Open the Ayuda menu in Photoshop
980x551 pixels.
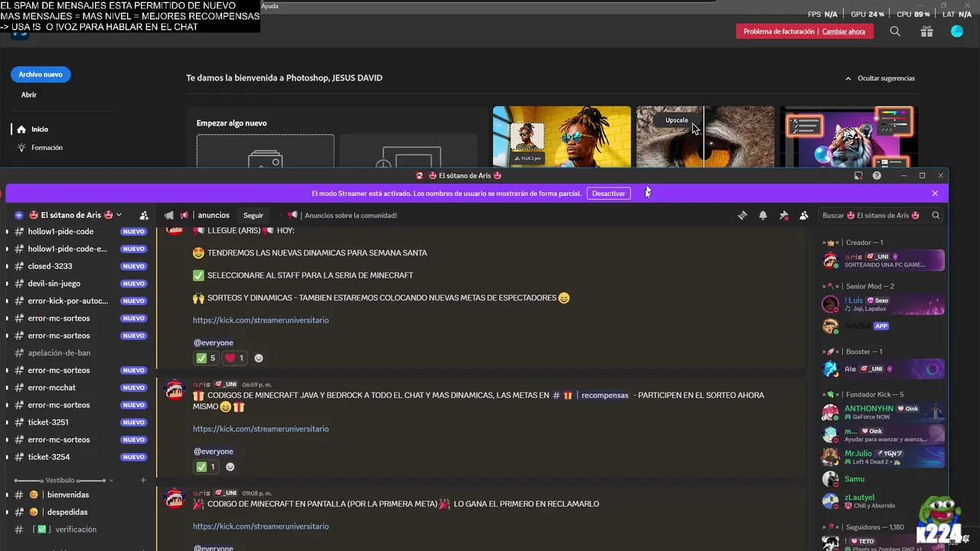tap(269, 6)
